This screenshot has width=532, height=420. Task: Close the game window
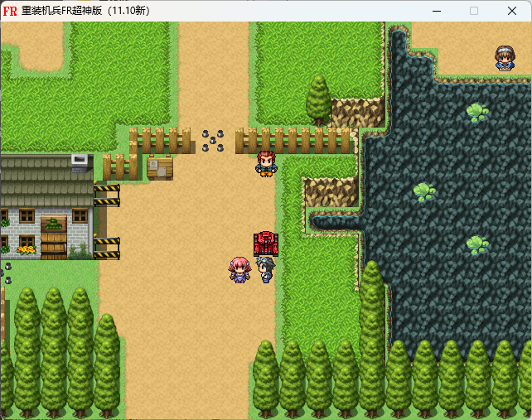tap(512, 12)
